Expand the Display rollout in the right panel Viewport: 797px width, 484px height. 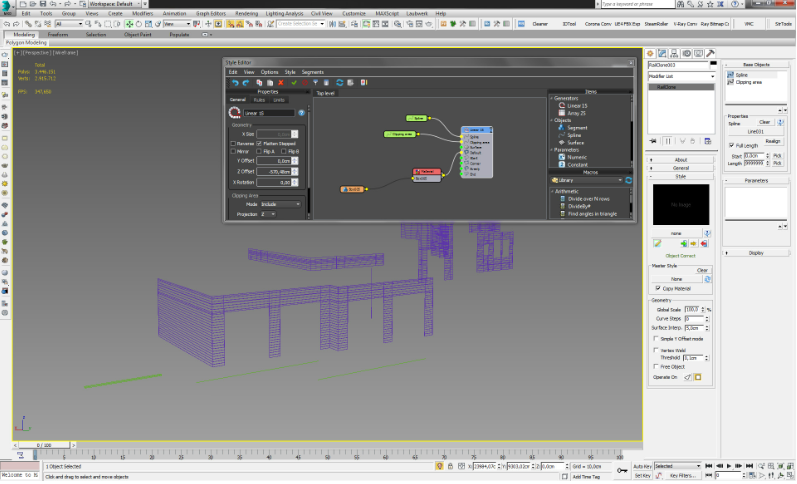(756, 253)
